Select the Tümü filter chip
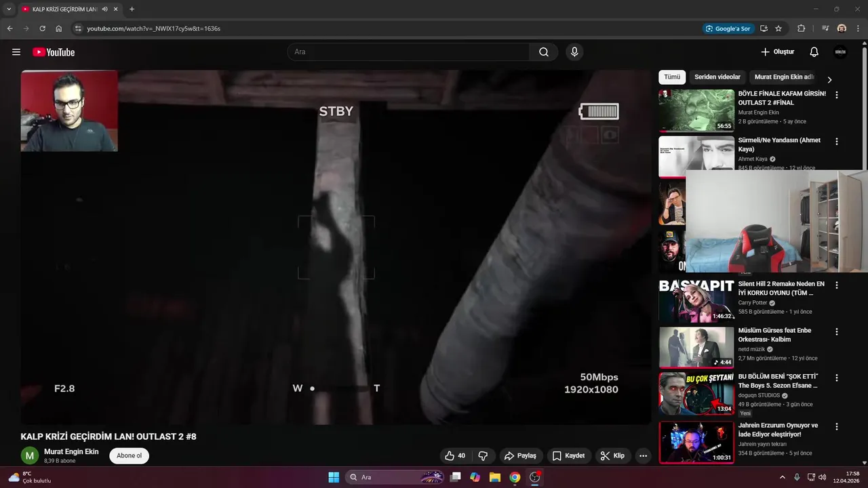Screen dimensions: 868x488 click(x=672, y=77)
